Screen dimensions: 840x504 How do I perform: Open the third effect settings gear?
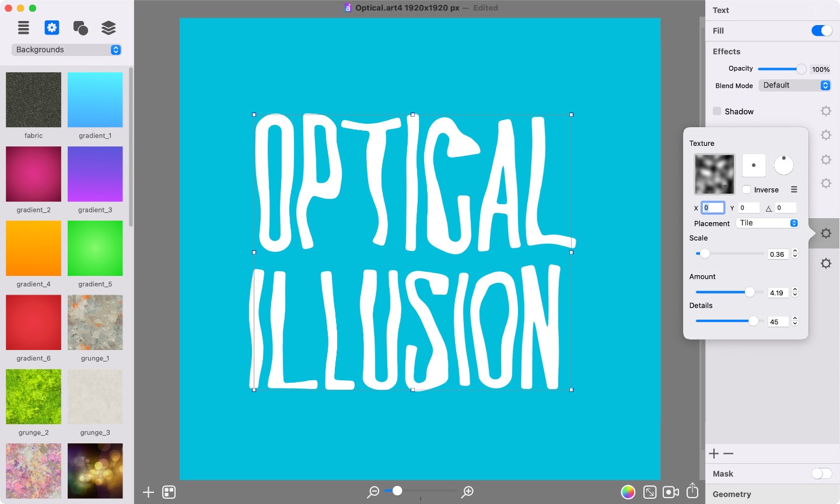coord(826,159)
